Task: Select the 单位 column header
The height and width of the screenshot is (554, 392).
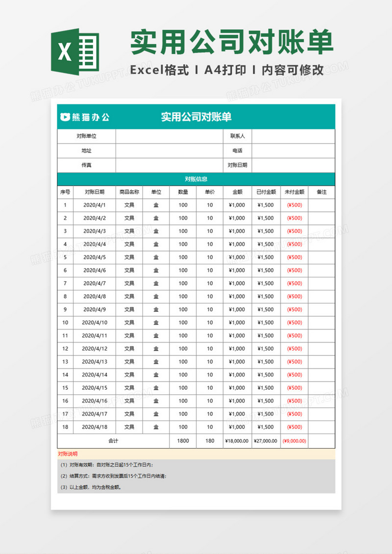Action: click(156, 192)
